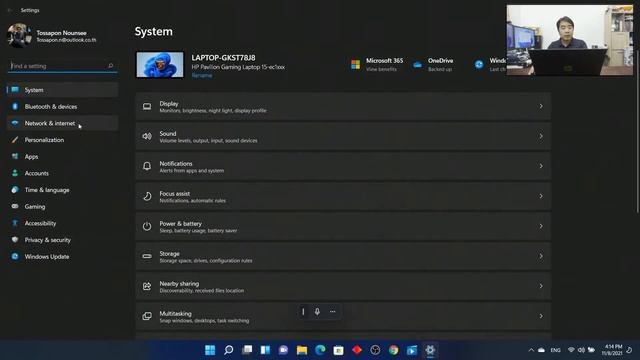Select Gaming in the sidebar
The width and height of the screenshot is (640, 360).
[62, 207]
